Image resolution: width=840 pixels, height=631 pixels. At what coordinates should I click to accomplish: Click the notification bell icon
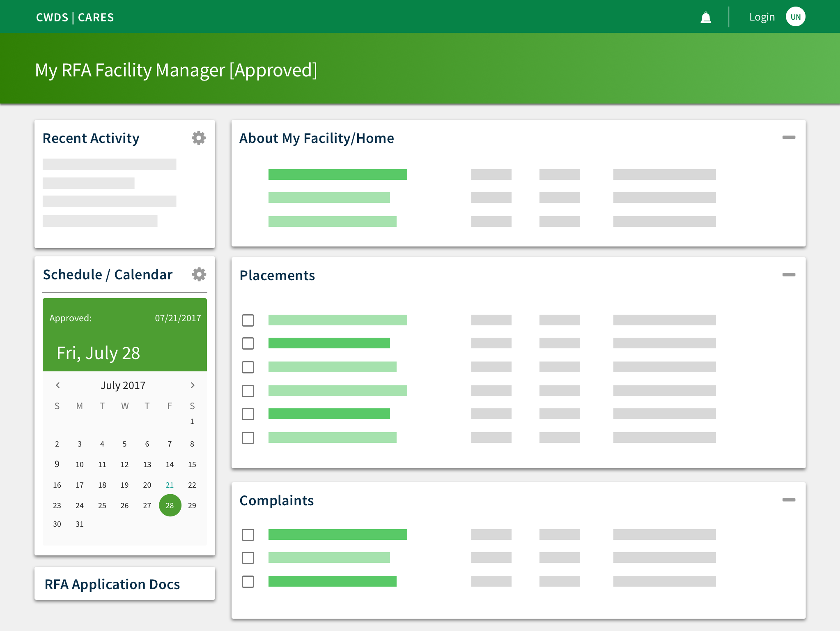705,17
